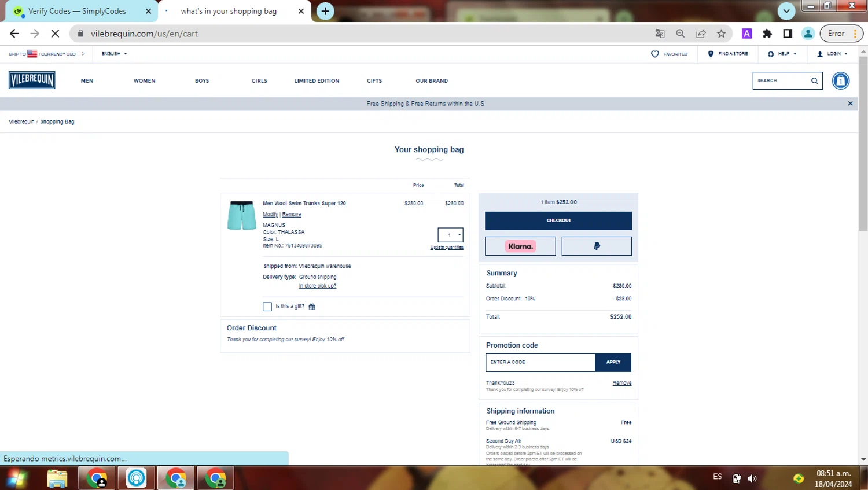Click Find a Store pin icon
The height and width of the screenshot is (490, 868).
click(711, 54)
